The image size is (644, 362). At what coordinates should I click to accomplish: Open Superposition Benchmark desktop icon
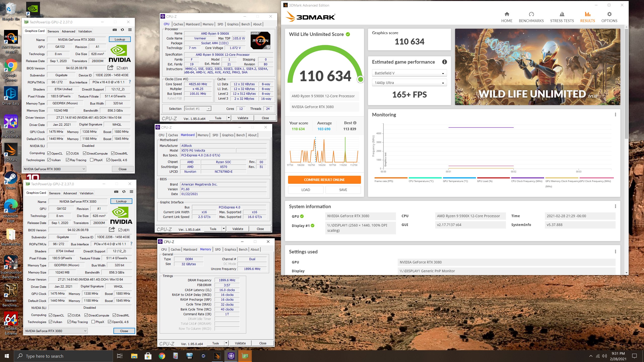pyautogui.click(x=11, y=267)
